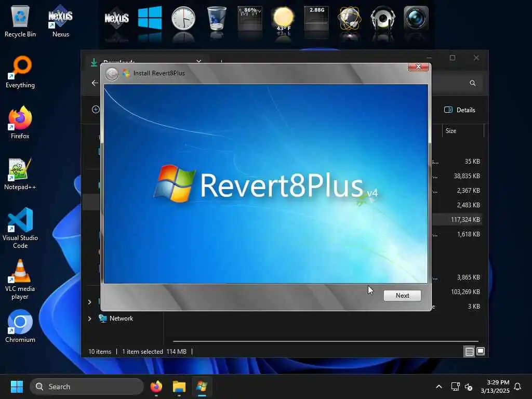Click the globe network dock icon

click(x=350, y=18)
